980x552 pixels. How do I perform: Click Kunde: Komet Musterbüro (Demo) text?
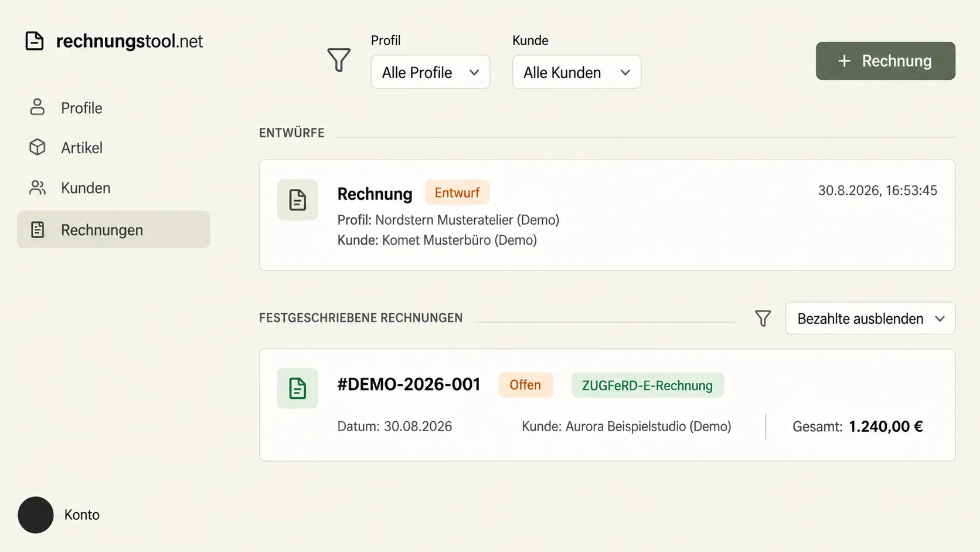[437, 240]
